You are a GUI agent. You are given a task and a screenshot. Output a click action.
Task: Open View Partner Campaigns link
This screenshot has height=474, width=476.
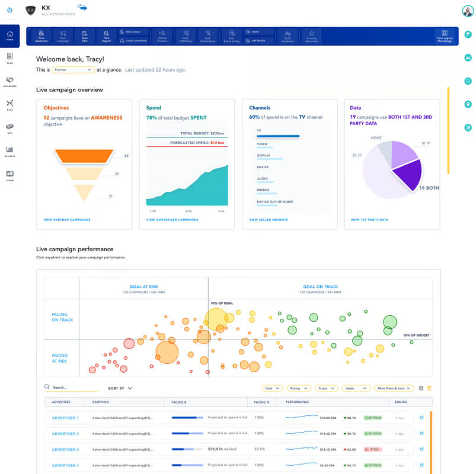pyautogui.click(x=67, y=219)
